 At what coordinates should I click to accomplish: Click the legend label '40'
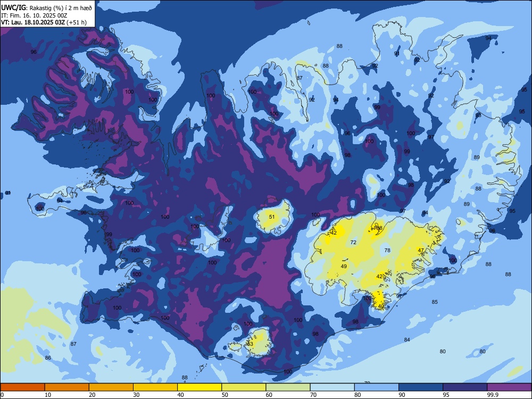pyautogui.click(x=181, y=395)
